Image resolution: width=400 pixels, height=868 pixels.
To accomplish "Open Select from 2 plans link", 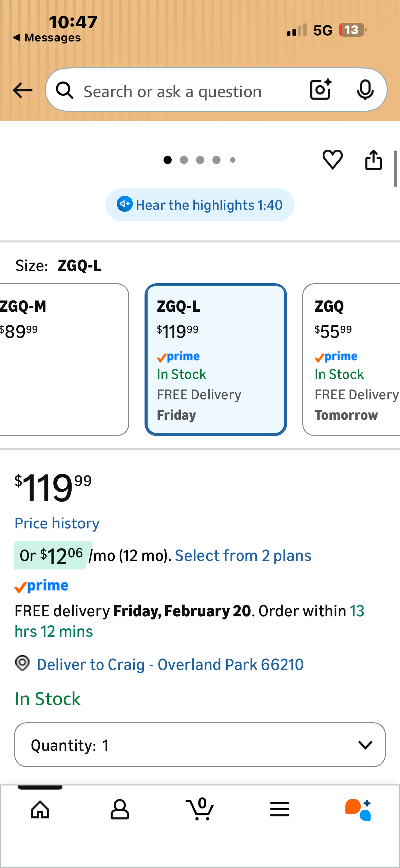I will coord(243,556).
